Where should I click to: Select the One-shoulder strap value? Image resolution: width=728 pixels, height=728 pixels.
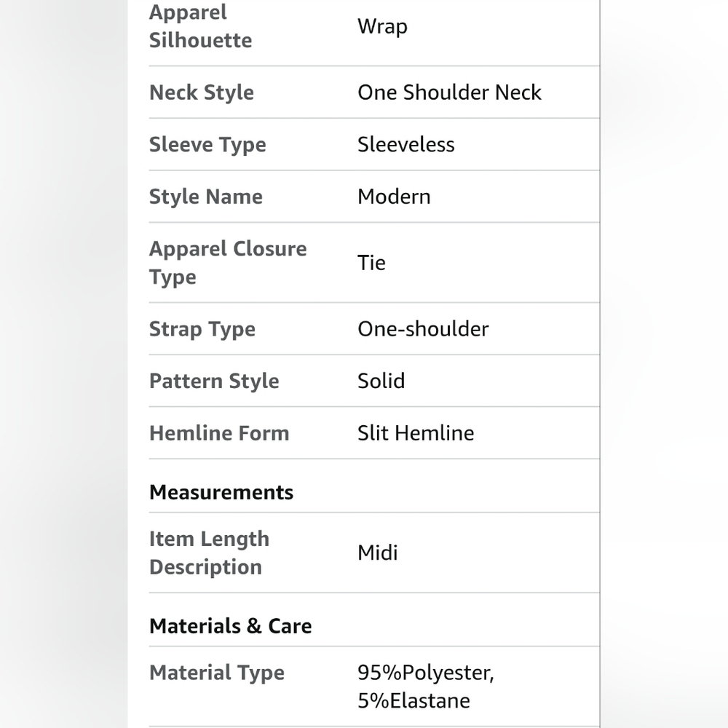pyautogui.click(x=423, y=329)
